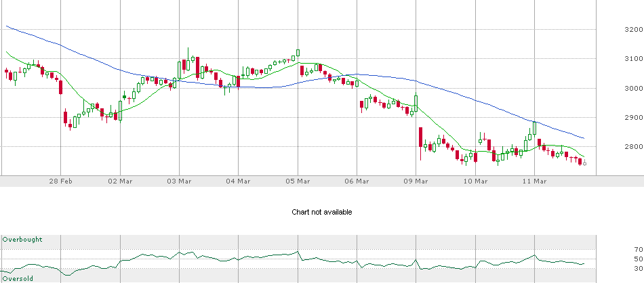Click the green candle at 05 Mar high
644x283 pixels.
point(298,53)
